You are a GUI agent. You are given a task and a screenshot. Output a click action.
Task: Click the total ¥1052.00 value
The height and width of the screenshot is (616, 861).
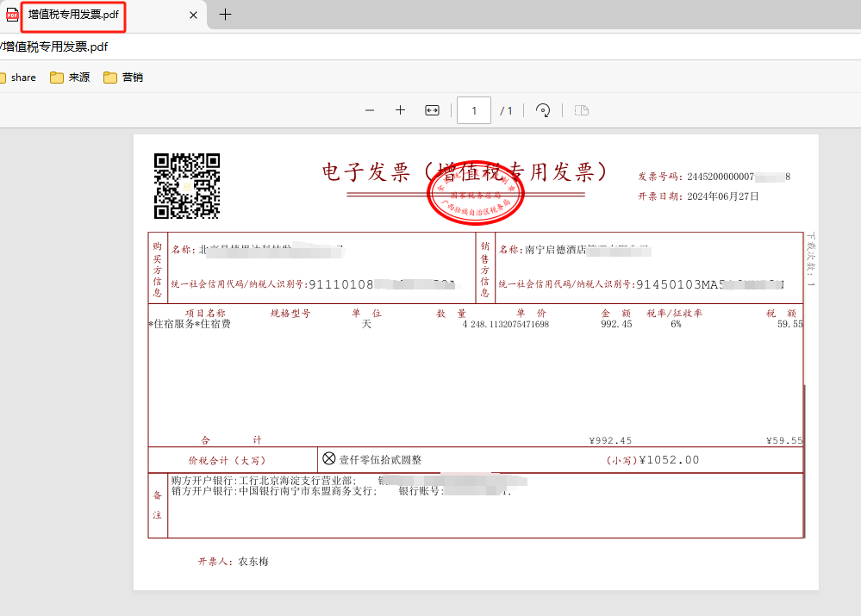(669, 460)
